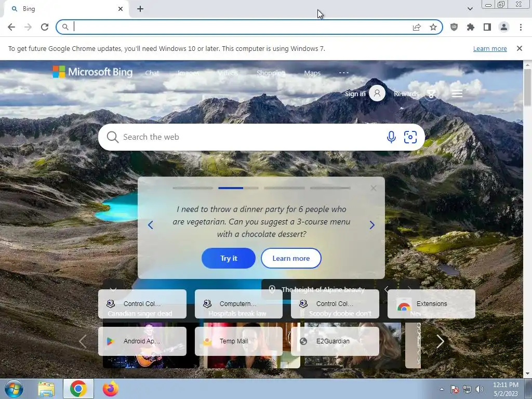Open the volume speaker tray icon
532x399 pixels.
point(480,389)
